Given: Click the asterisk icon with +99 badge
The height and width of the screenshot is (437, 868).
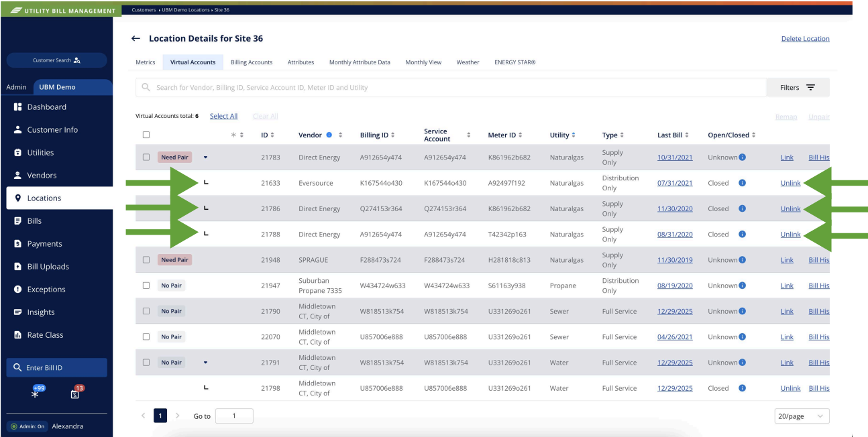Looking at the screenshot, I should (36, 393).
